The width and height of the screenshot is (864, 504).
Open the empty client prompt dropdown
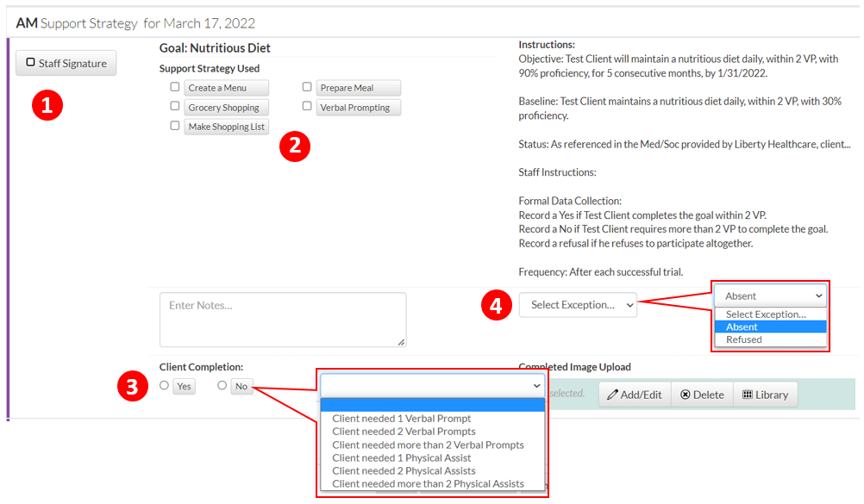tap(432, 385)
